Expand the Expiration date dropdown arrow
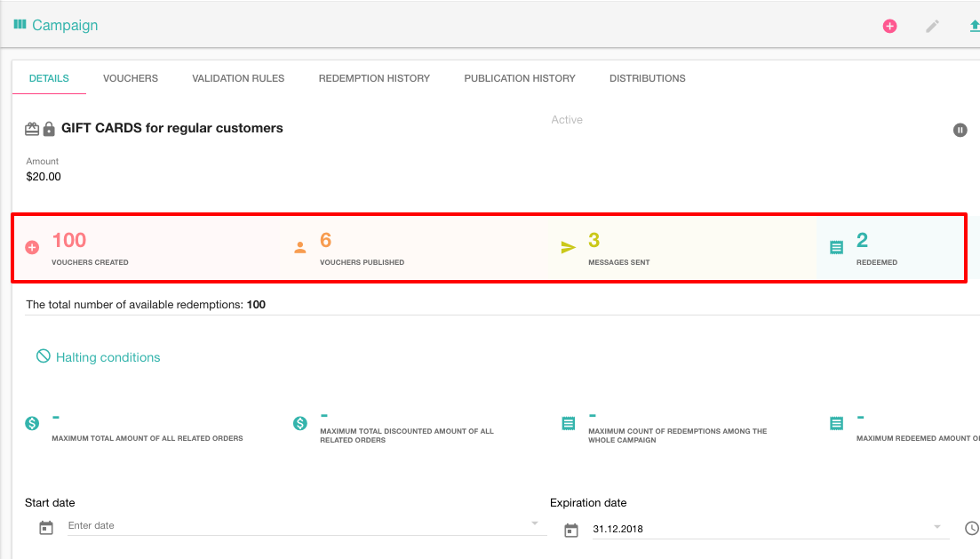This screenshot has height=559, width=980. (x=936, y=526)
